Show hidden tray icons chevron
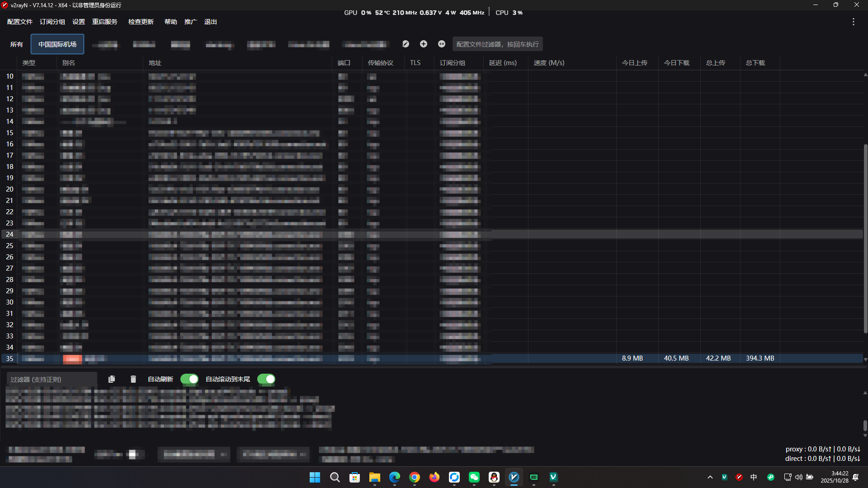 pos(710,477)
